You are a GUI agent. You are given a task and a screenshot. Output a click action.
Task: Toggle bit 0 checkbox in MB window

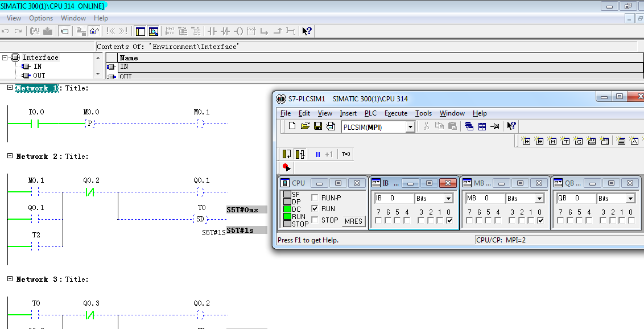(x=540, y=220)
